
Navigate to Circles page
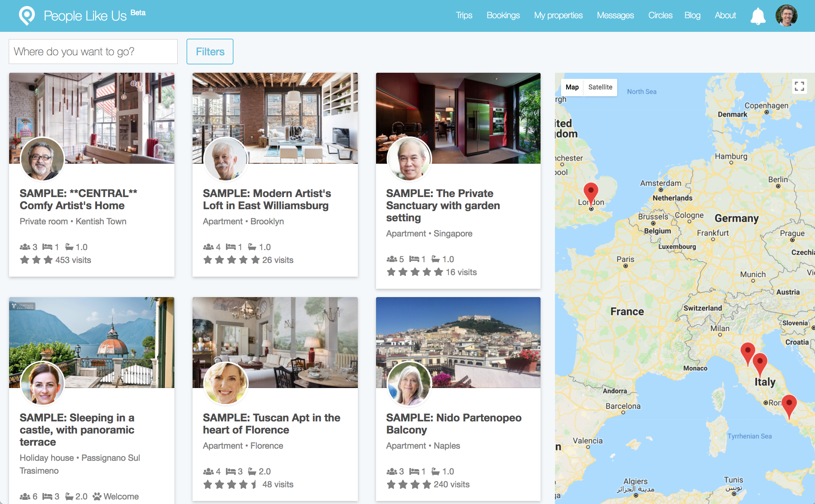tap(660, 16)
